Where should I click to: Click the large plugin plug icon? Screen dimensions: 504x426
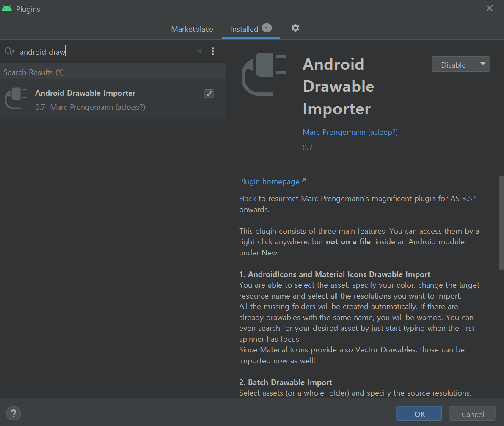[264, 75]
